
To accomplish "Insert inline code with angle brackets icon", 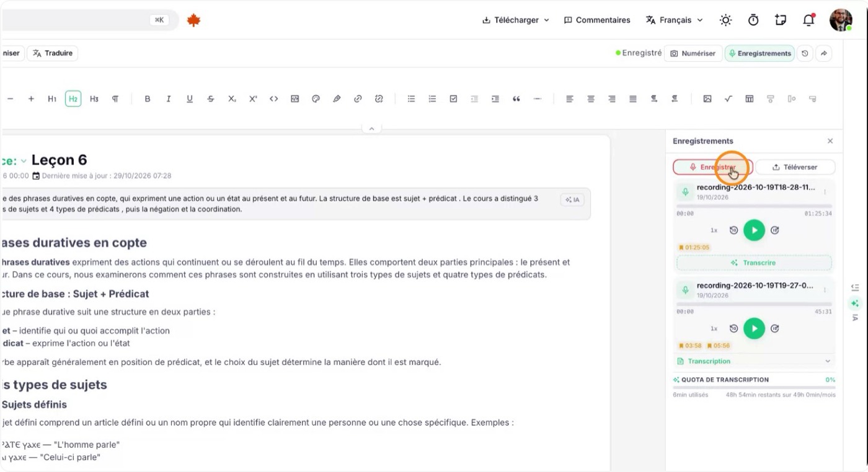I will click(274, 98).
